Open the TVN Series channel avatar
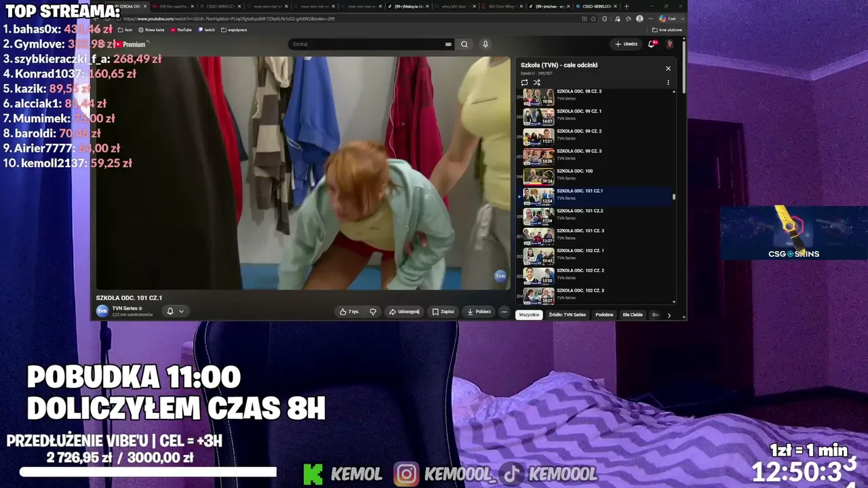The image size is (868, 488). (x=102, y=311)
